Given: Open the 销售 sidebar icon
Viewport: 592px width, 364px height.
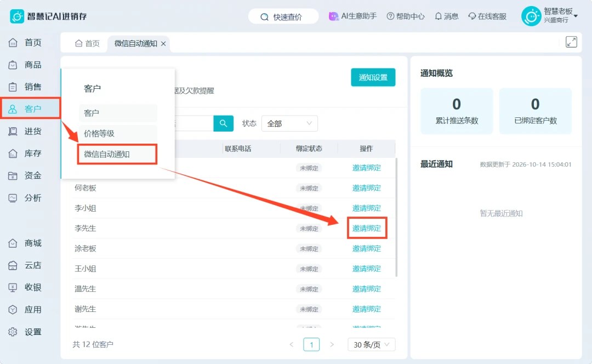Looking at the screenshot, I should [13, 87].
